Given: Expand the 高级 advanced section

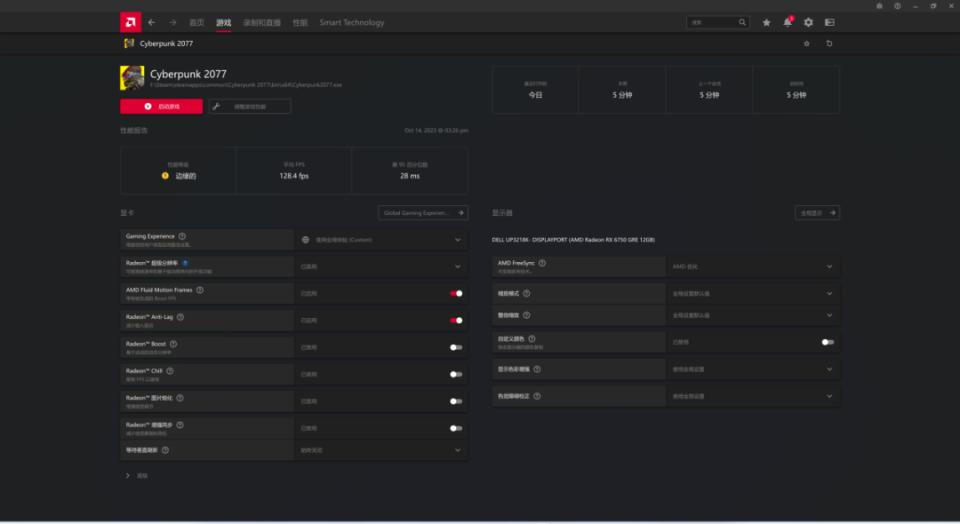Looking at the screenshot, I should point(137,476).
